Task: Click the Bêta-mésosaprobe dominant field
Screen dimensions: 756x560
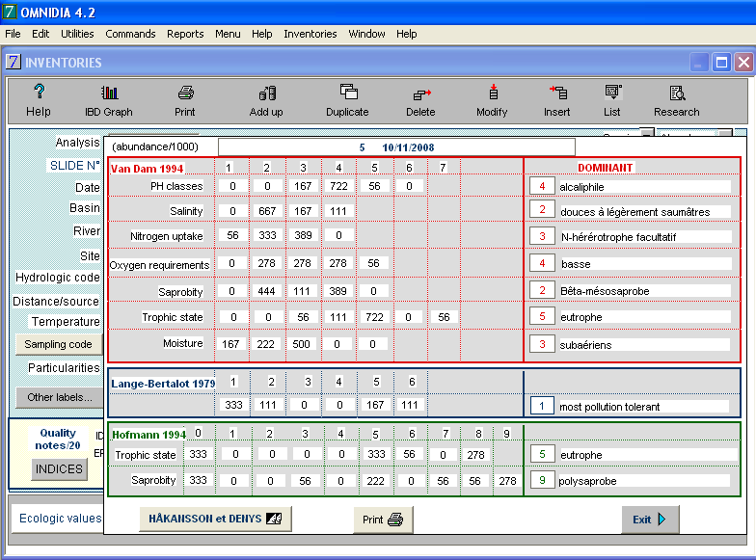Action: (x=644, y=291)
